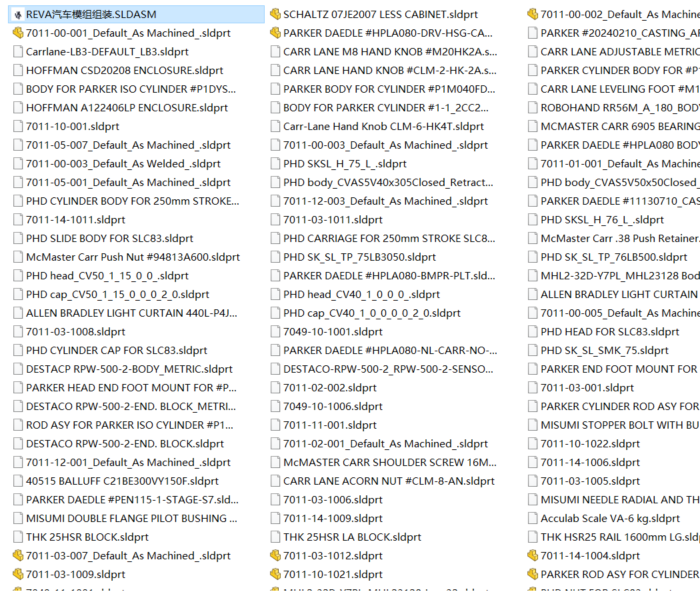The image size is (700, 592).
Task: Select file name PHD head_CV40_1_0_0_0_.sldprt
Action: click(361, 295)
